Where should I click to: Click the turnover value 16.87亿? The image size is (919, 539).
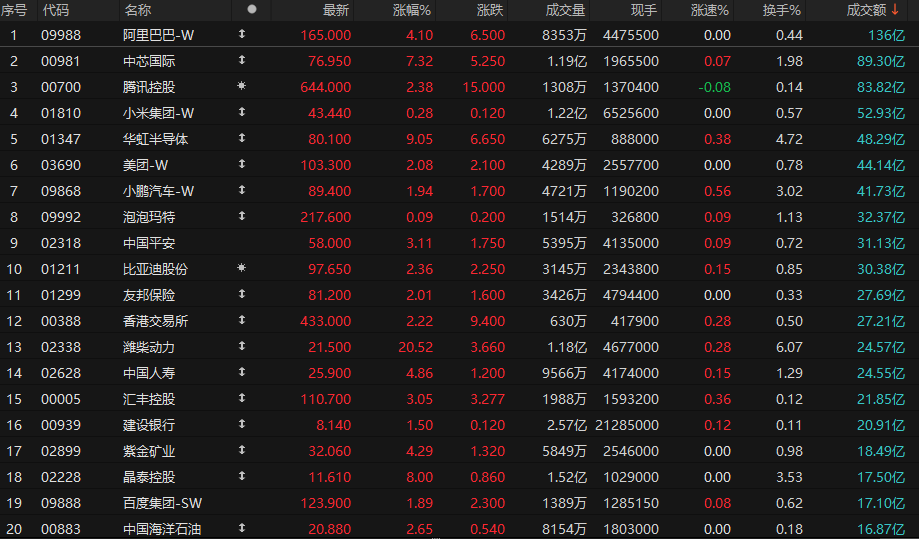click(x=881, y=529)
